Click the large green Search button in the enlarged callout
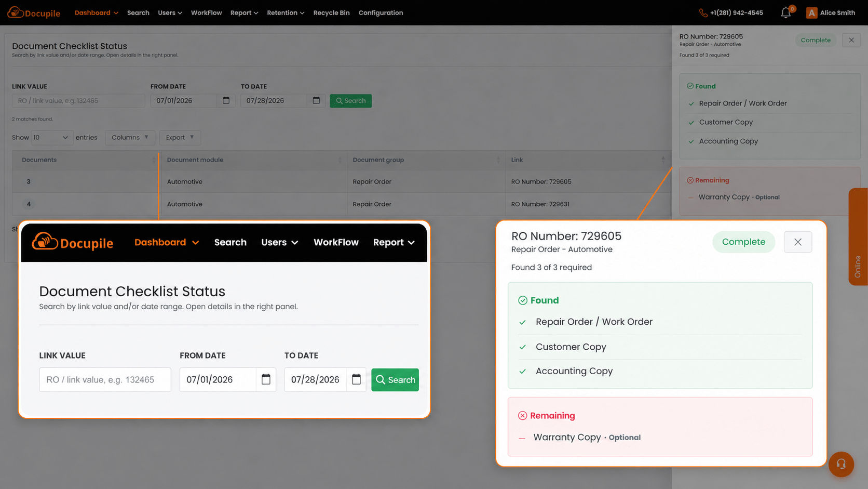Viewport: 868px width, 489px height. tap(395, 380)
